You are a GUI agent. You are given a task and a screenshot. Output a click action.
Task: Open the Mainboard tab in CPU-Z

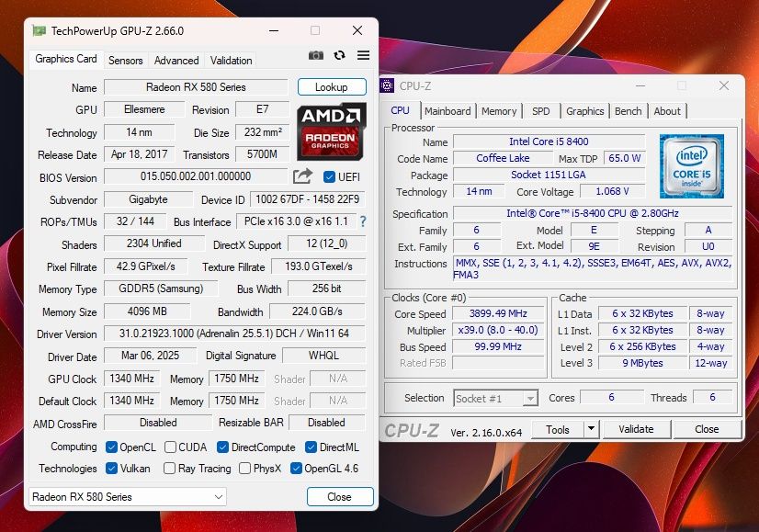(x=447, y=111)
